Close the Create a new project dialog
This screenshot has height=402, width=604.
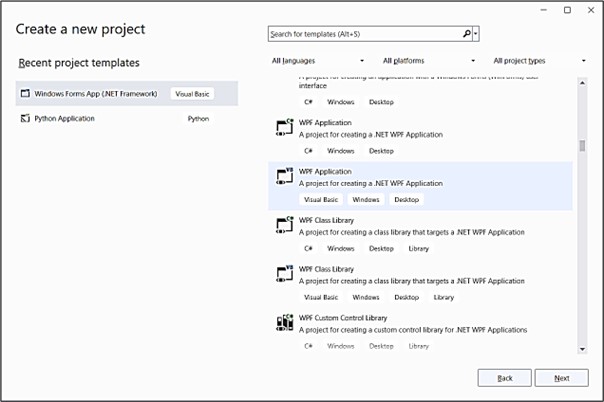[x=591, y=10]
